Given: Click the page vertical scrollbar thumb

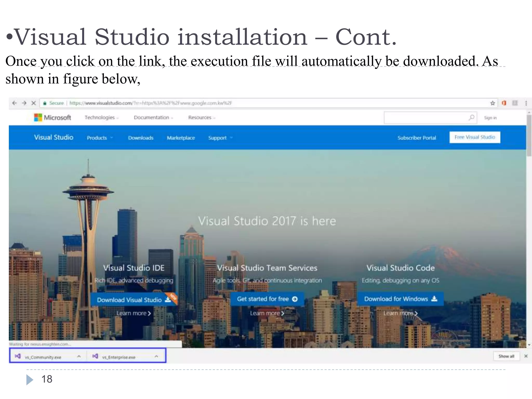Looking at the screenshot, I should click(529, 135).
